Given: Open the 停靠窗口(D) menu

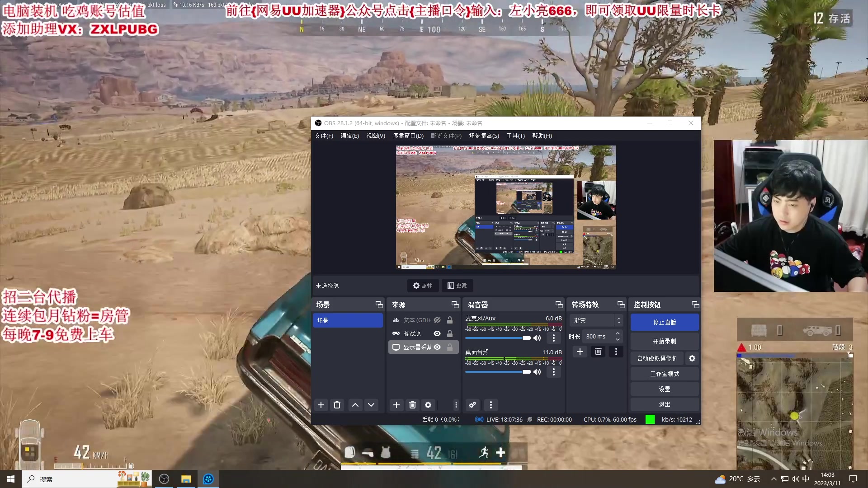Looking at the screenshot, I should (x=408, y=136).
